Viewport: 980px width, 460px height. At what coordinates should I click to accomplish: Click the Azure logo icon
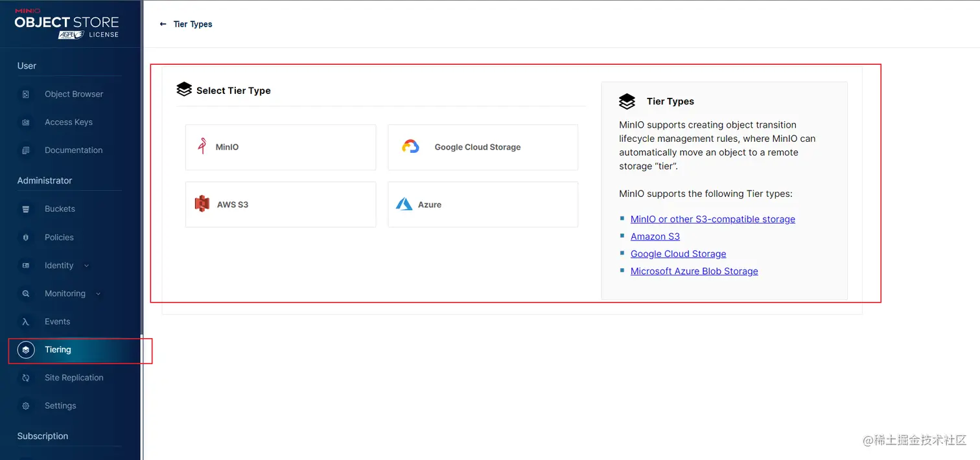pyautogui.click(x=404, y=204)
